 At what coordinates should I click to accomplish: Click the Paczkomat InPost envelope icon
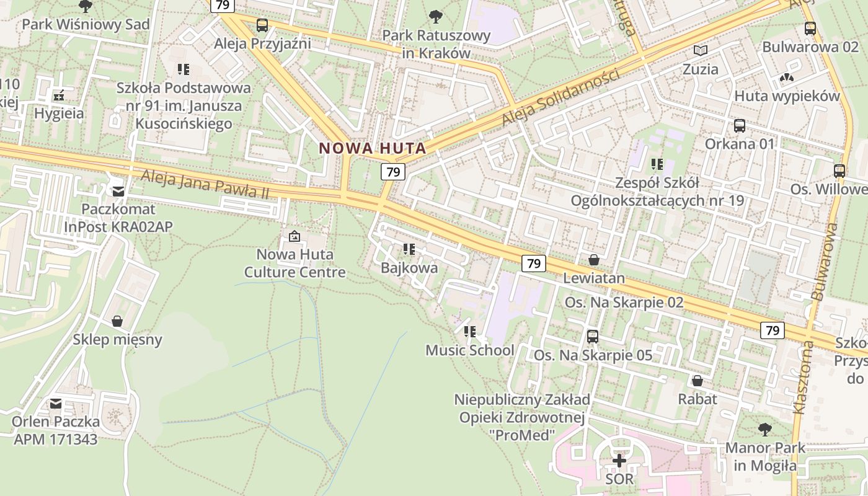pyautogui.click(x=118, y=192)
